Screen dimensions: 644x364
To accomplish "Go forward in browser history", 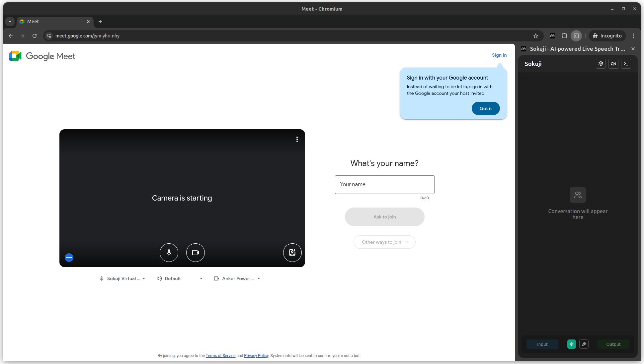I will tap(23, 36).
